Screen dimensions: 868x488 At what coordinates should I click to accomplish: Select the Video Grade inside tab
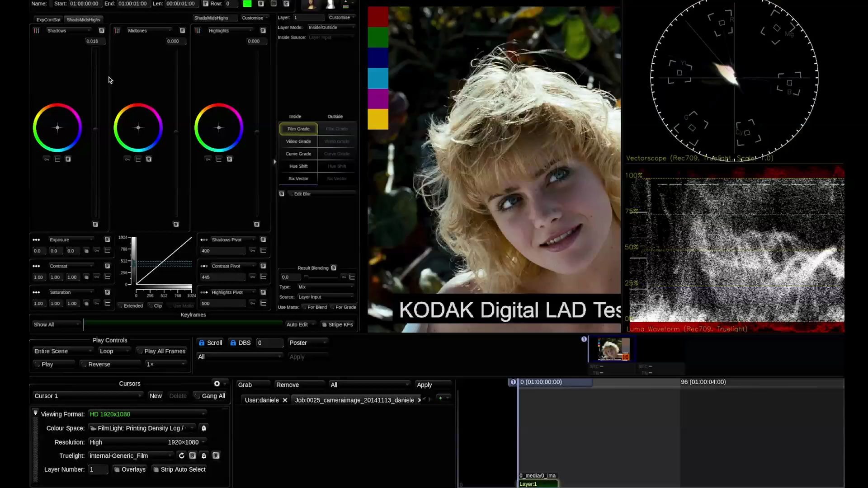pos(298,141)
